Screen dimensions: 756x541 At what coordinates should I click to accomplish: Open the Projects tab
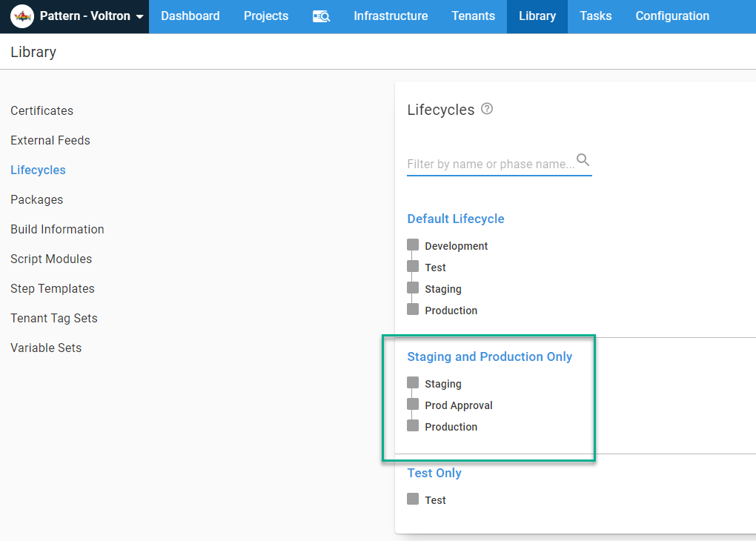[x=265, y=16]
